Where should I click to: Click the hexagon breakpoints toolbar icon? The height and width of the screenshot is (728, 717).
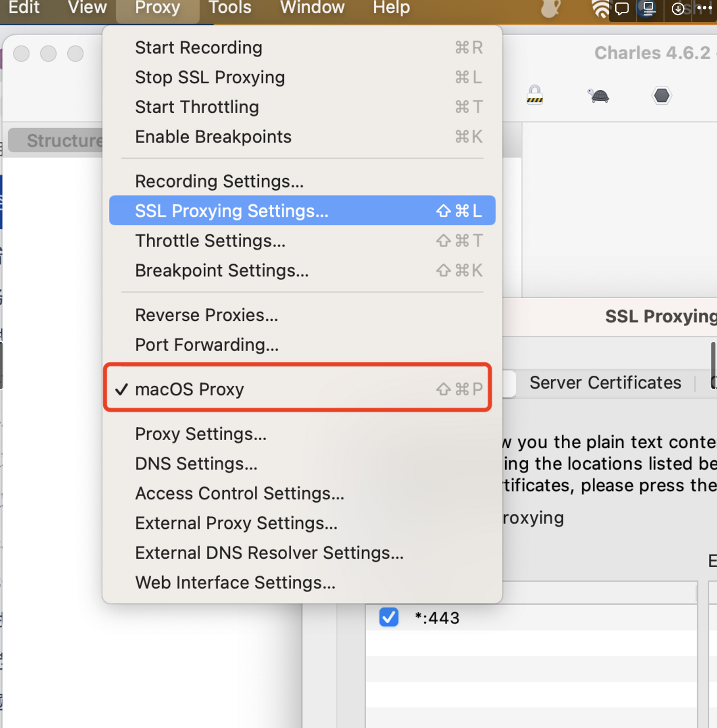click(661, 95)
